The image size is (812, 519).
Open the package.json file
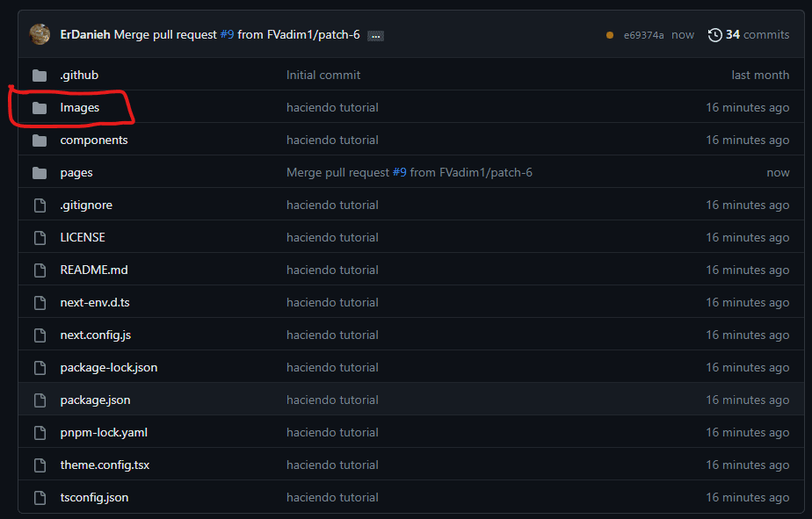[95, 400]
